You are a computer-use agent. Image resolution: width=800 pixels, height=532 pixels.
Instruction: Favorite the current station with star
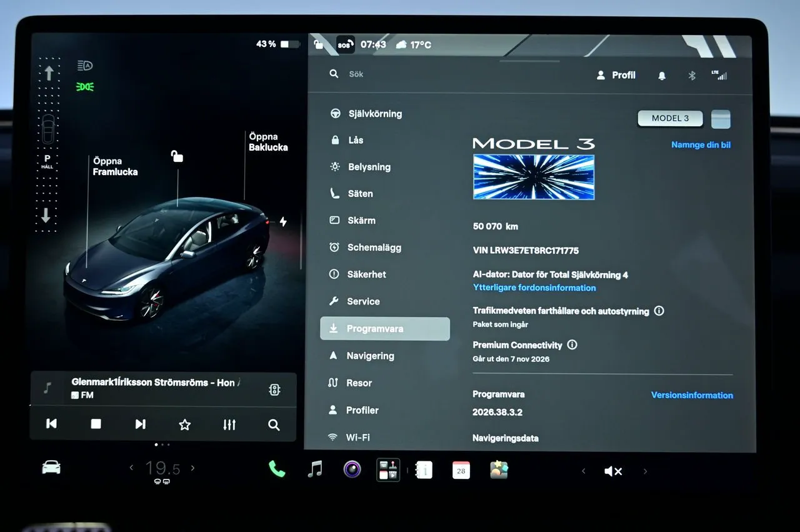[184, 424]
